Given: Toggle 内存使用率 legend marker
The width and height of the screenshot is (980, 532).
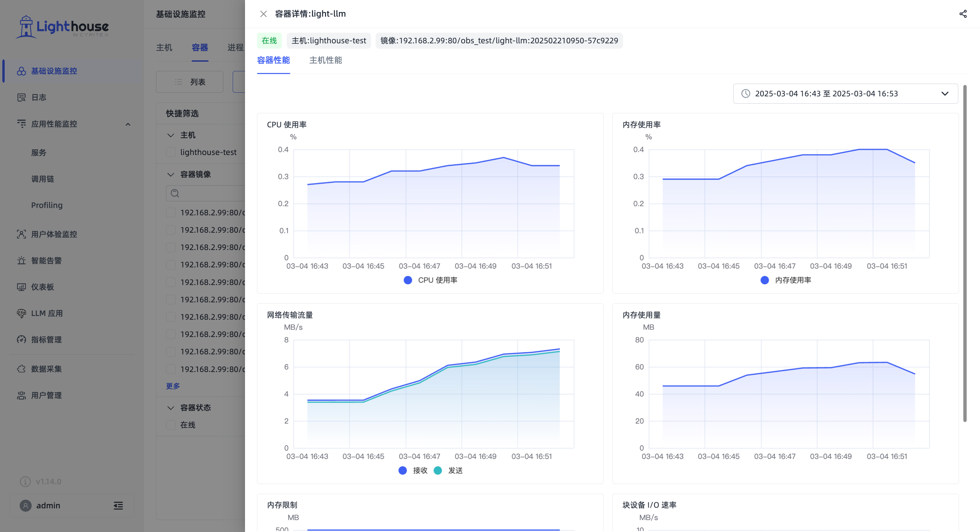Looking at the screenshot, I should (x=765, y=280).
